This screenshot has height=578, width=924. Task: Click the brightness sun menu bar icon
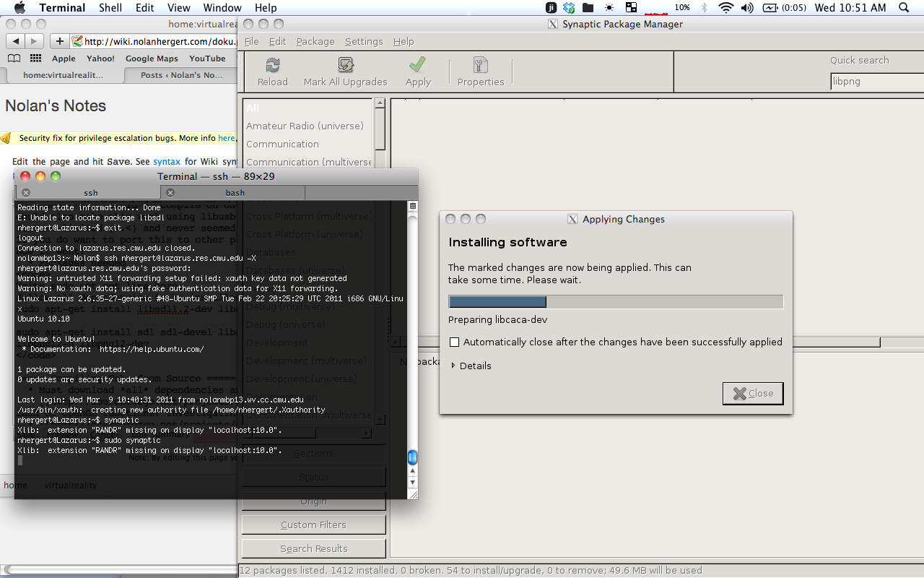point(609,7)
